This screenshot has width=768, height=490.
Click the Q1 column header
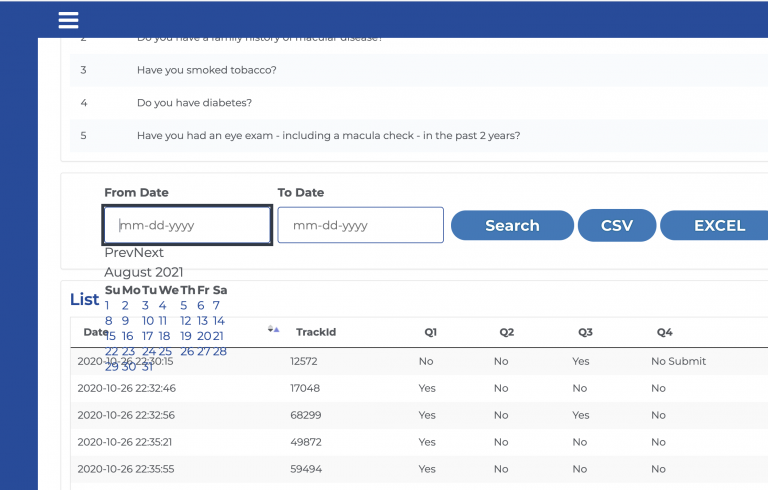click(430, 332)
